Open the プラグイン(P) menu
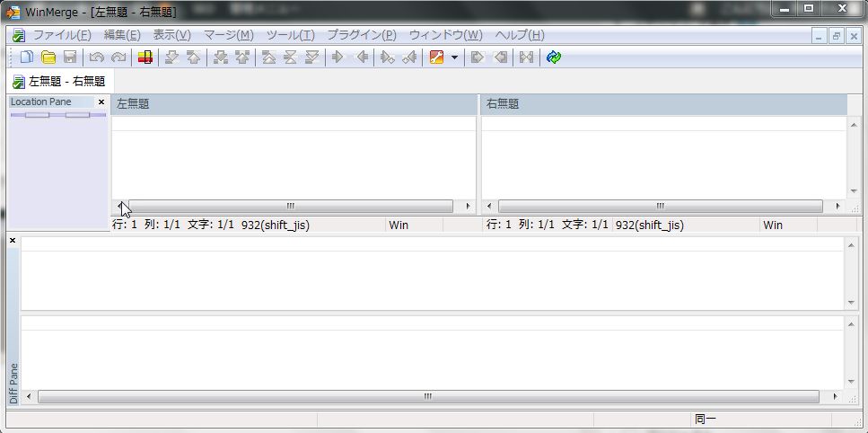Viewport: 868px width, 433px height. point(362,35)
